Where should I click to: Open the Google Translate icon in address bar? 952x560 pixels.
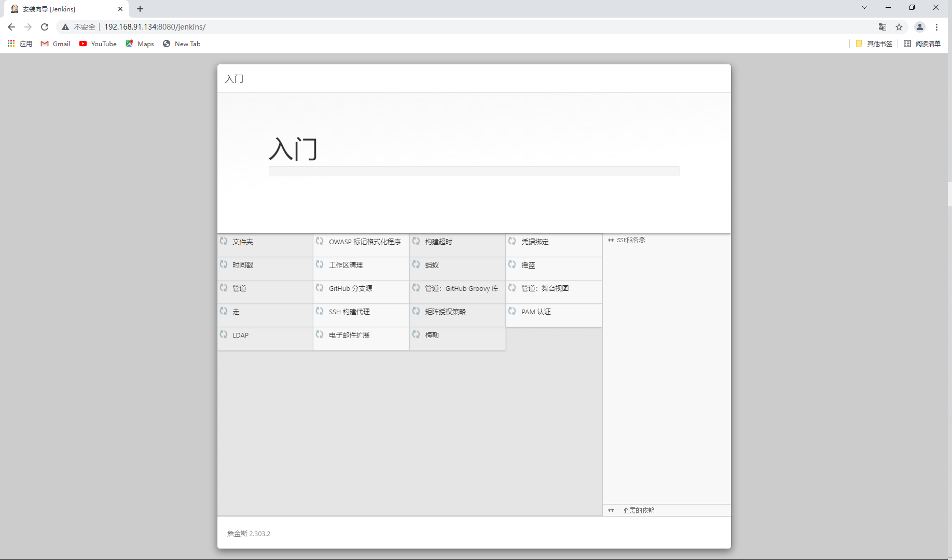[x=882, y=27]
